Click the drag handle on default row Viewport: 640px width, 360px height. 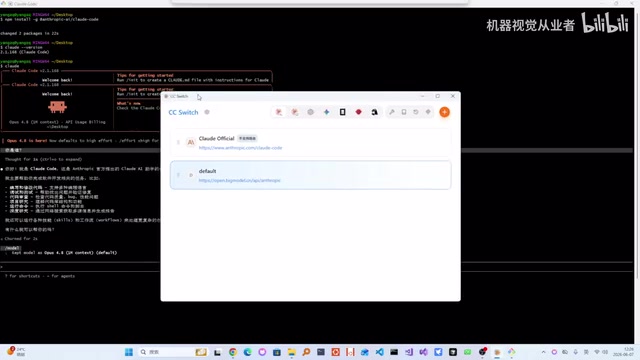178,175
